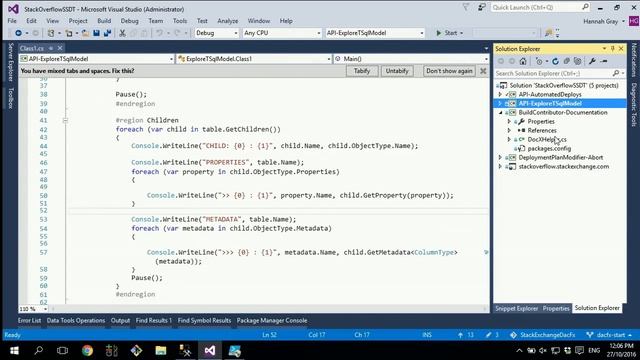The image size is (640, 360).
Task: Open the Main() member dropdown
Action: coord(411,59)
